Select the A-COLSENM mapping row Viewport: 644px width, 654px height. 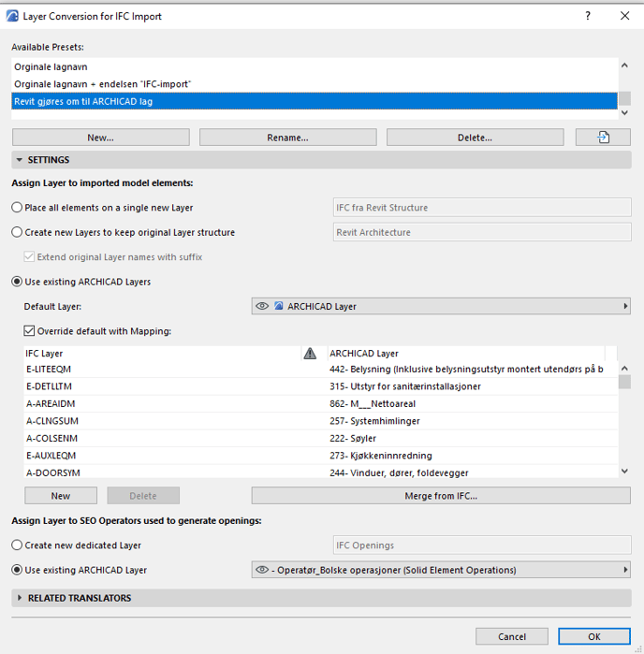point(320,439)
